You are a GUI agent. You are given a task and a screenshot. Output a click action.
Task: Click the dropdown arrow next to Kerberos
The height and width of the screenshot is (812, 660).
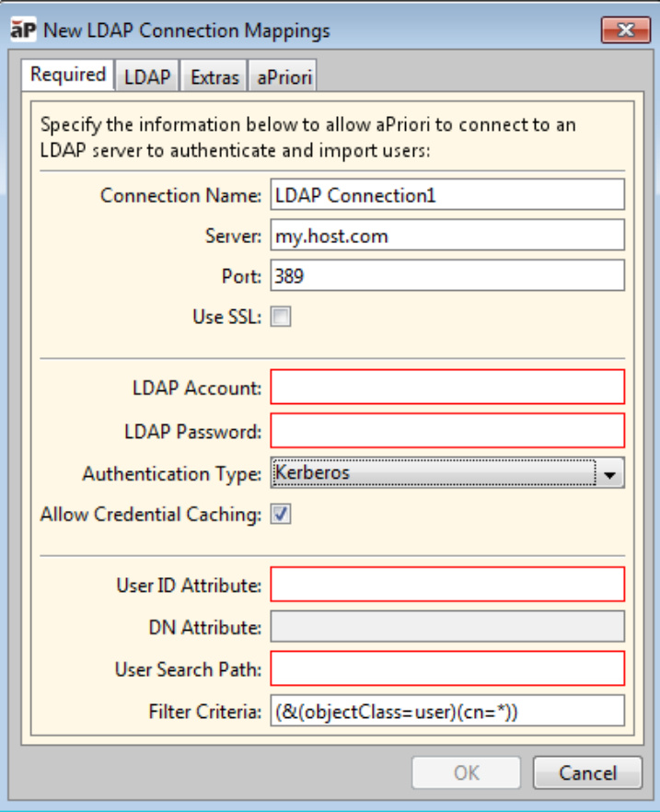(609, 474)
